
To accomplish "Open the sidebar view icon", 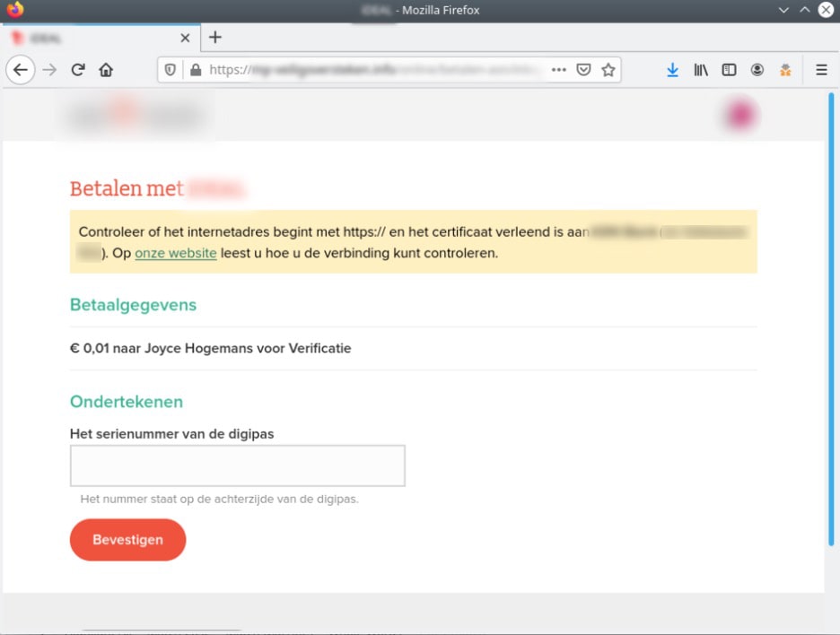I will click(x=729, y=69).
